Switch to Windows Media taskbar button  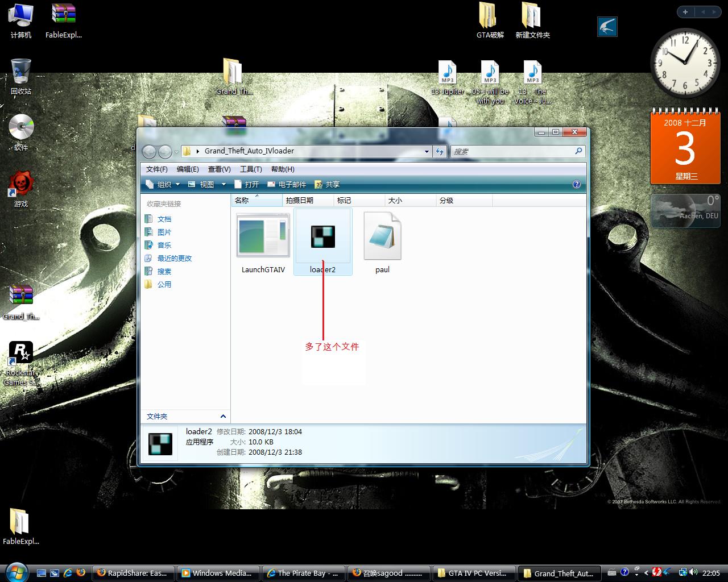click(218, 573)
